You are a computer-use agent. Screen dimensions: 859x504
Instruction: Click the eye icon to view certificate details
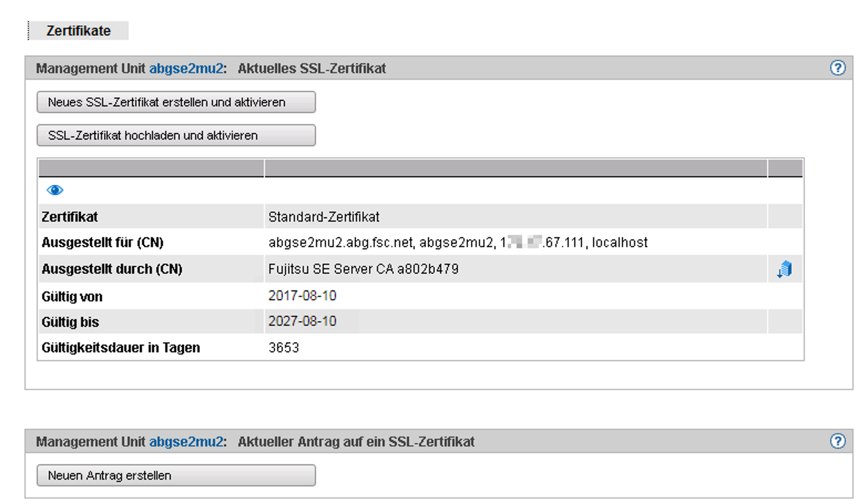click(x=54, y=190)
